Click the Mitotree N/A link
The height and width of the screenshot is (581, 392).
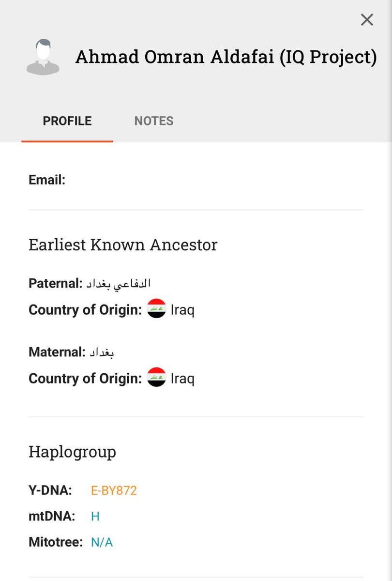click(x=102, y=542)
